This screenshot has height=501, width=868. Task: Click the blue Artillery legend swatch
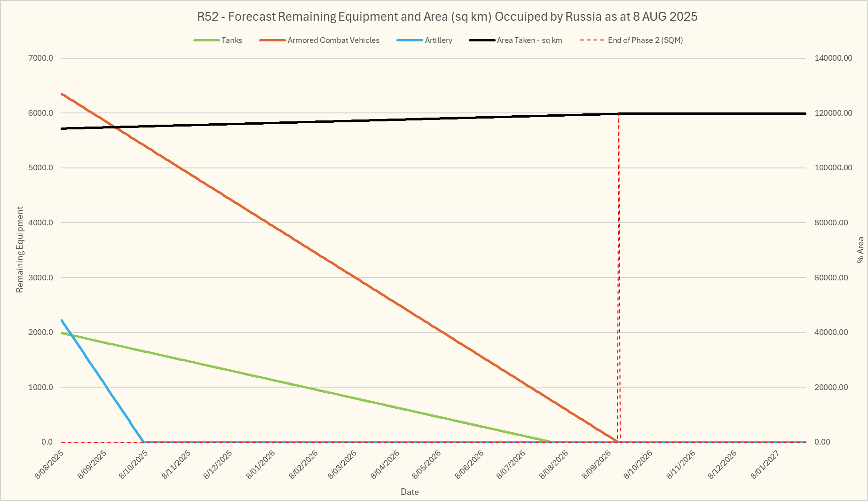click(410, 40)
